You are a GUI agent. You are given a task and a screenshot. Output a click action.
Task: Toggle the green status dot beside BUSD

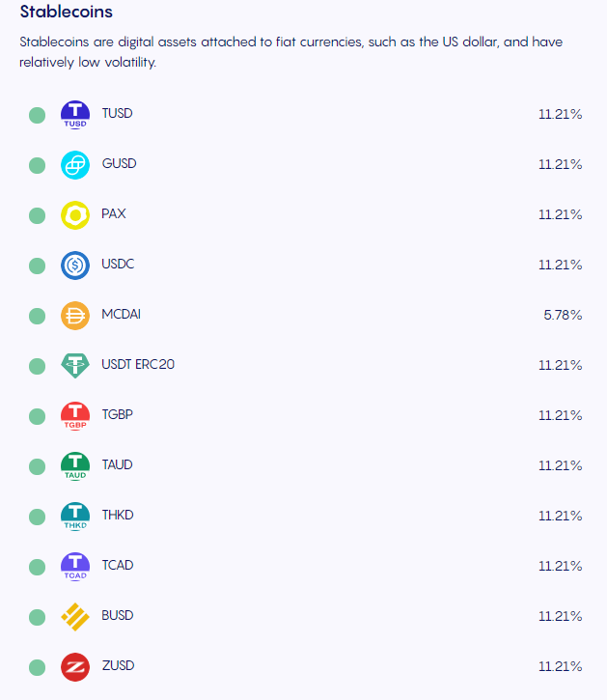[38, 617]
